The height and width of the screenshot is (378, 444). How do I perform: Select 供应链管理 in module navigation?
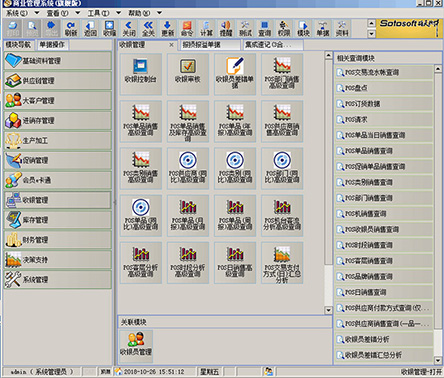pos(58,81)
